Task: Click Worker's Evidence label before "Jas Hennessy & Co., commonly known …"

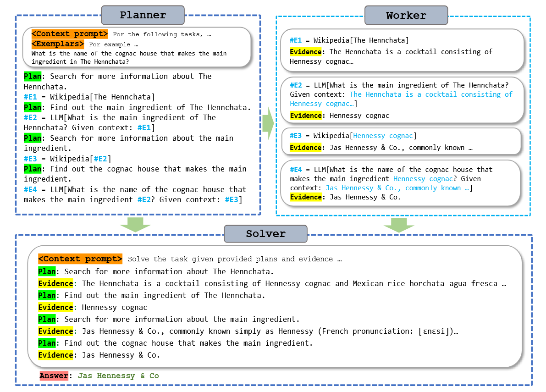Action: pos(306,148)
